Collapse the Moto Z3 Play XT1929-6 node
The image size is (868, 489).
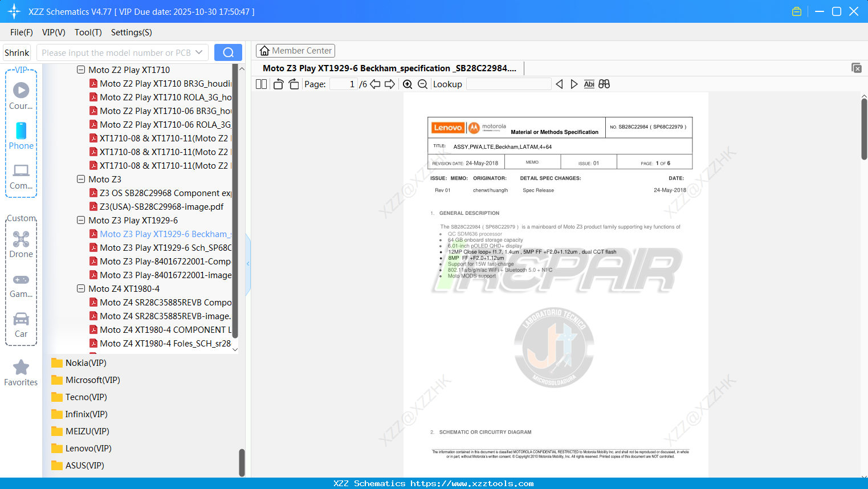click(x=81, y=220)
